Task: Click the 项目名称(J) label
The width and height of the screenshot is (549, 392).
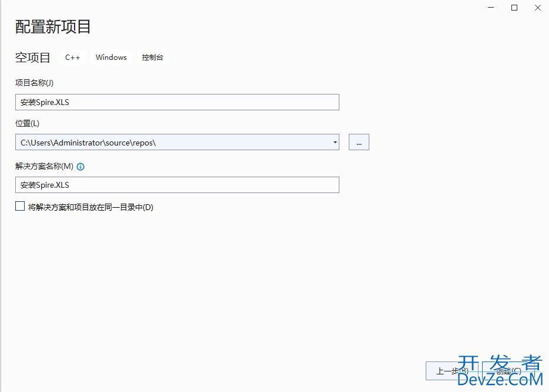Action: [34, 83]
